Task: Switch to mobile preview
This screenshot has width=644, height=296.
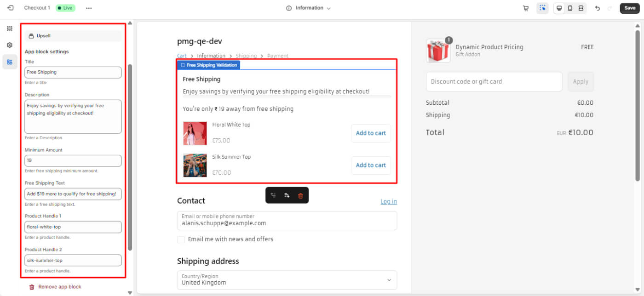Action: coord(570,8)
